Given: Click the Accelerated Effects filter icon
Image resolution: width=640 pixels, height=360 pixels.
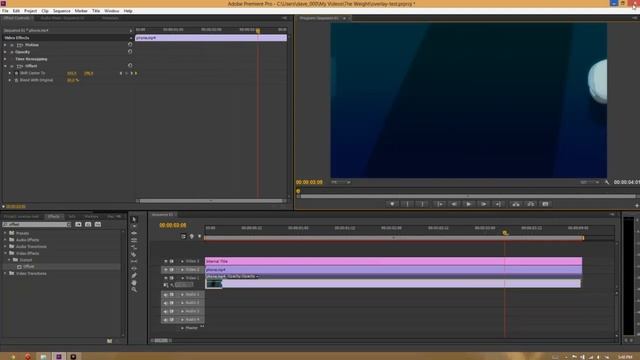Looking at the screenshot, I should (x=78, y=224).
